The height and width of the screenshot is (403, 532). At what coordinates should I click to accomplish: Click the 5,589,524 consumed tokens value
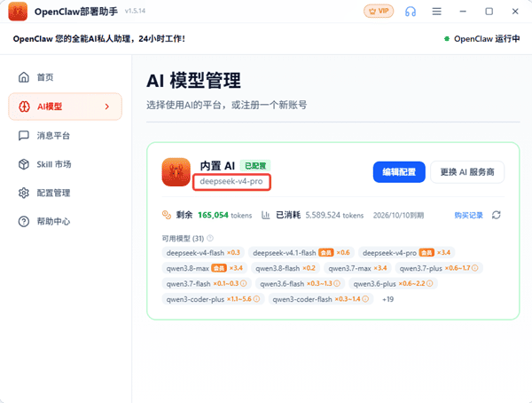coord(323,215)
